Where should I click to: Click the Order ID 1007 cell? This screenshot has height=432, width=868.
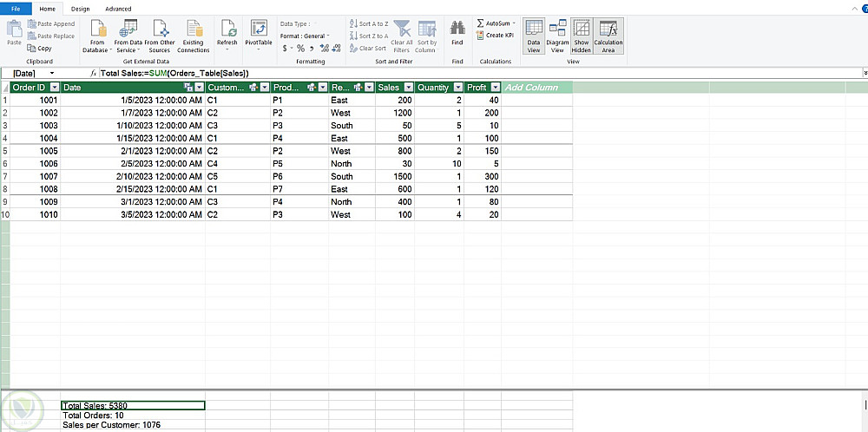pyautogui.click(x=36, y=176)
